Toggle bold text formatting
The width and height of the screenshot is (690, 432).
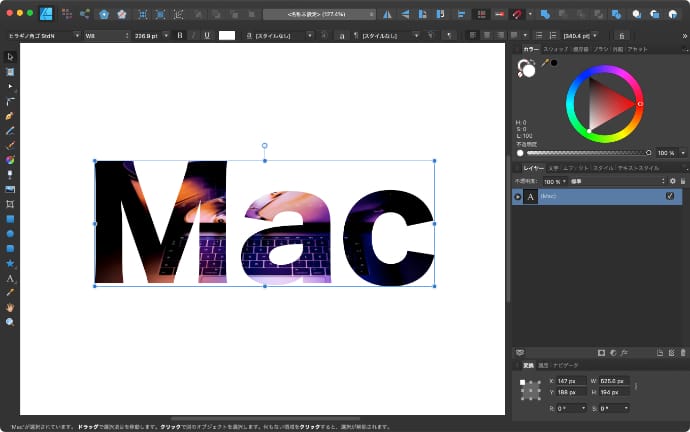pos(180,35)
